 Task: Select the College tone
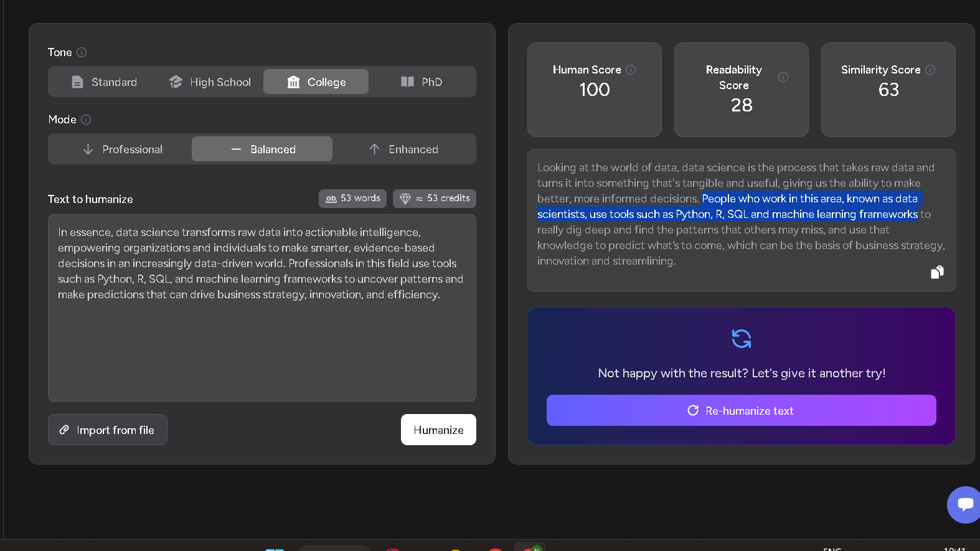pyautogui.click(x=316, y=82)
